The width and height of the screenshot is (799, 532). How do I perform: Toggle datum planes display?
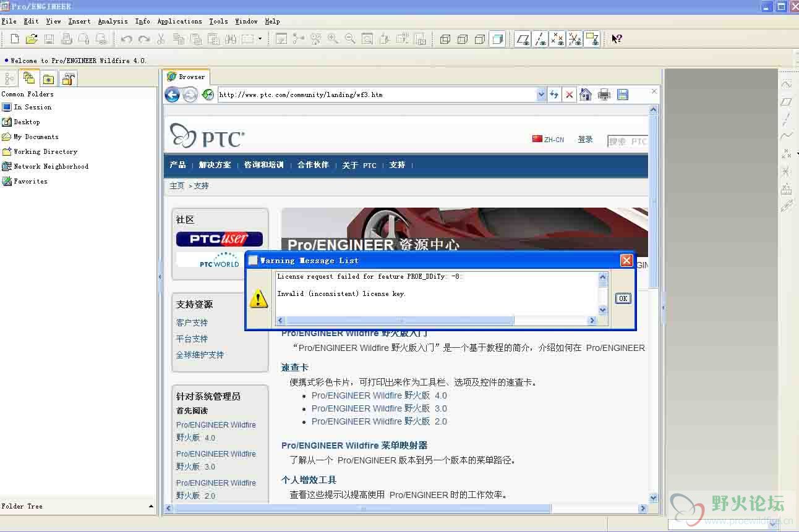point(523,39)
